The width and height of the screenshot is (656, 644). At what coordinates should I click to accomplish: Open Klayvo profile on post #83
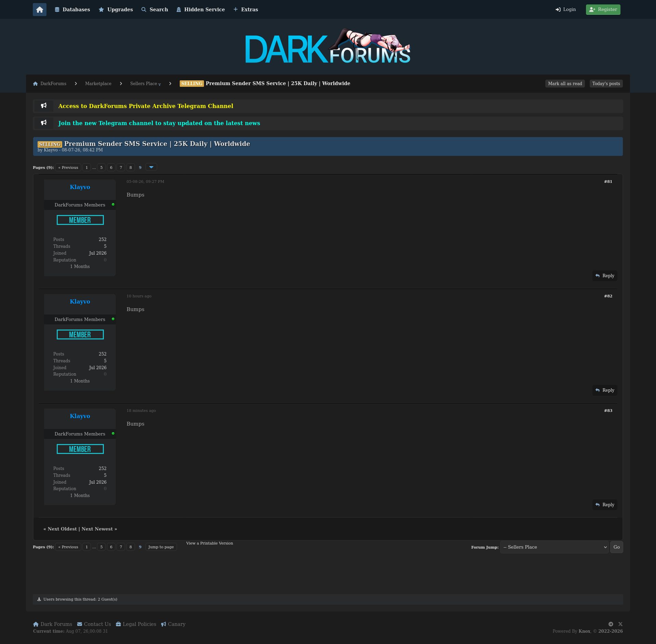pos(80,416)
